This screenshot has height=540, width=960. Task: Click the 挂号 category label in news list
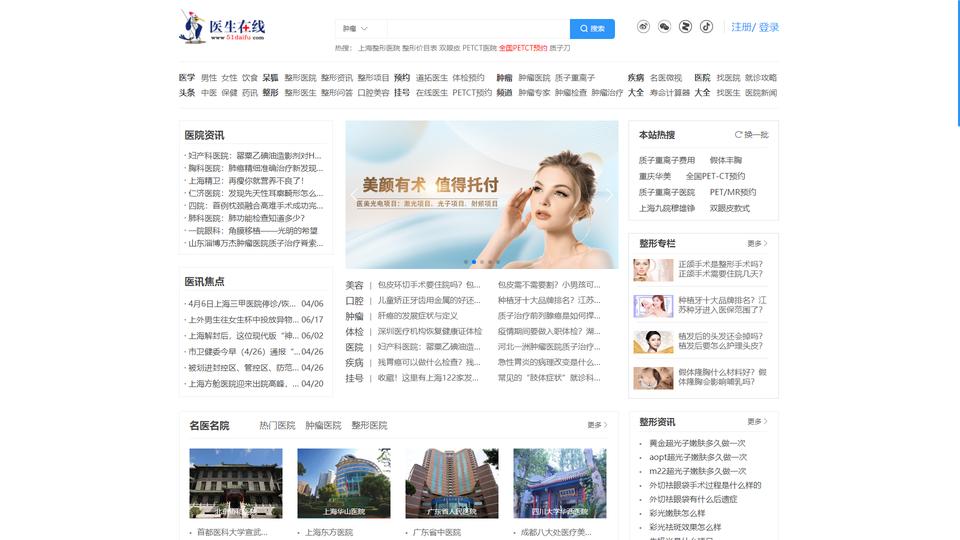coord(354,378)
